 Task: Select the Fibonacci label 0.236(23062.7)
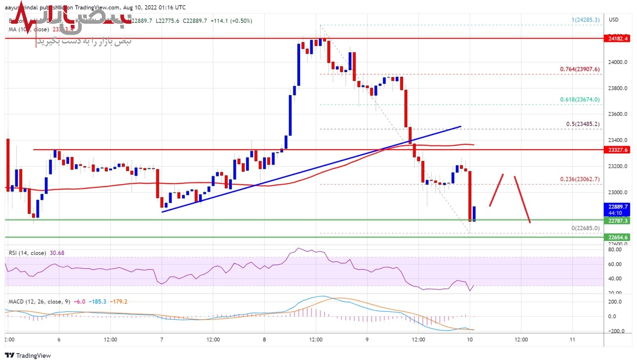pos(580,179)
